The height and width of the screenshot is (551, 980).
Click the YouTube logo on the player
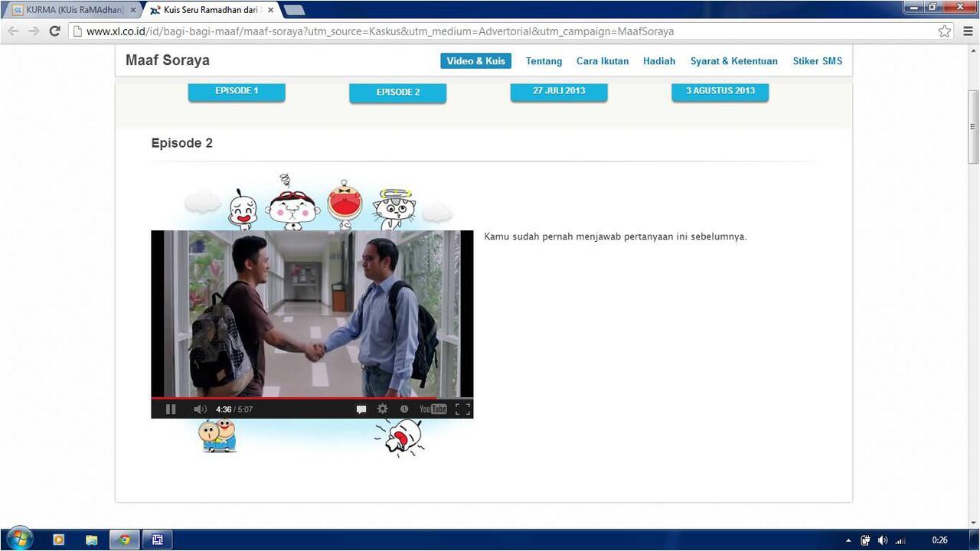pos(433,409)
